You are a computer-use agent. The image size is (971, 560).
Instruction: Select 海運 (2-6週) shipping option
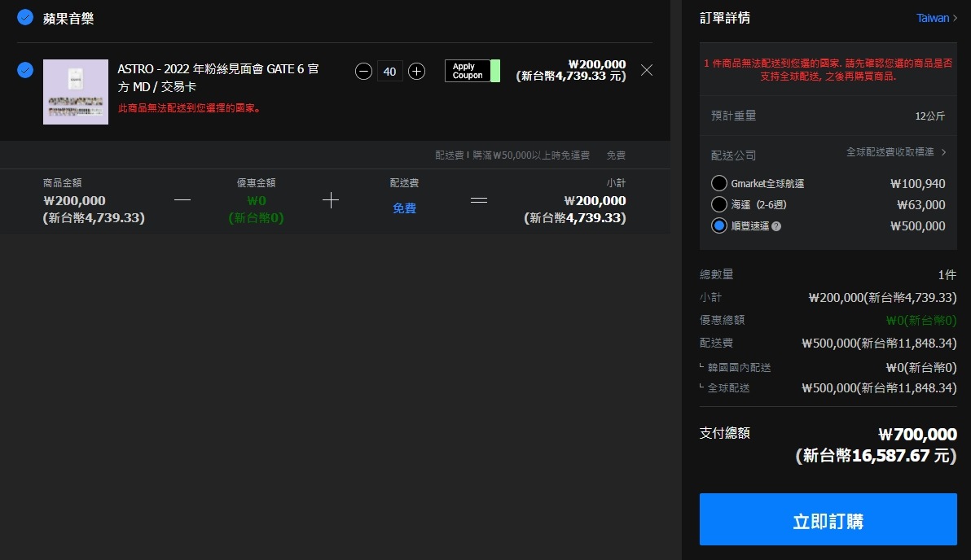click(719, 204)
